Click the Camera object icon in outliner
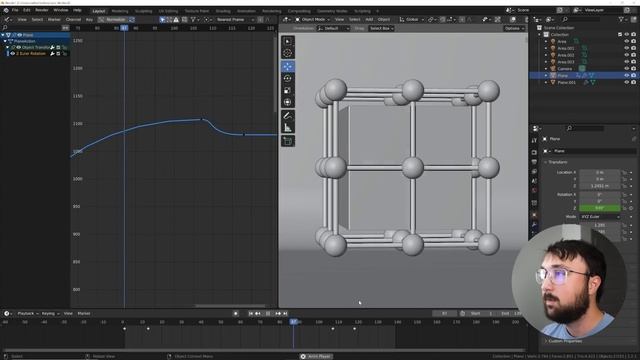This screenshot has height=360, width=640. (x=553, y=69)
